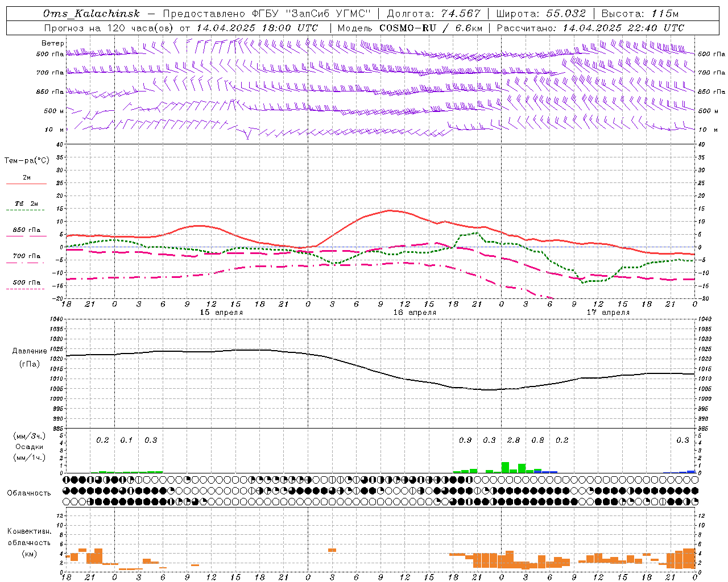Click the station name Oms_Kalachinsk
This screenshot has width=728, height=582.
(91, 14)
